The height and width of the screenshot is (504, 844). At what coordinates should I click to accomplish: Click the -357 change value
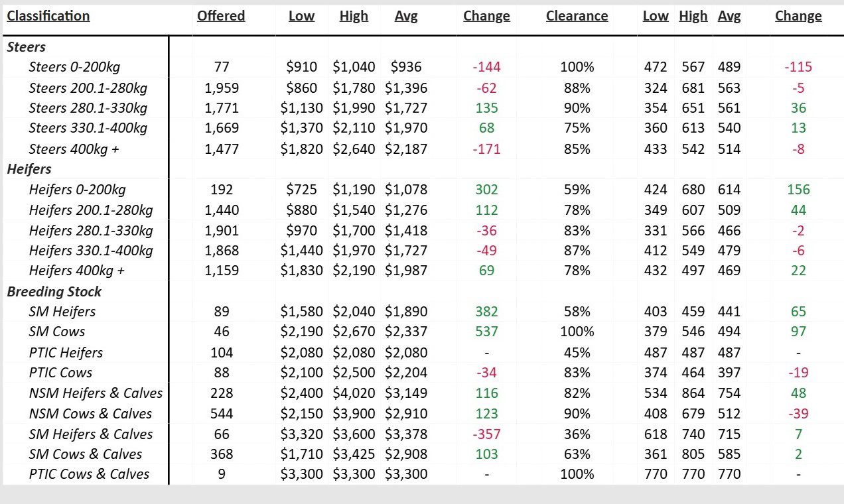pos(486,434)
